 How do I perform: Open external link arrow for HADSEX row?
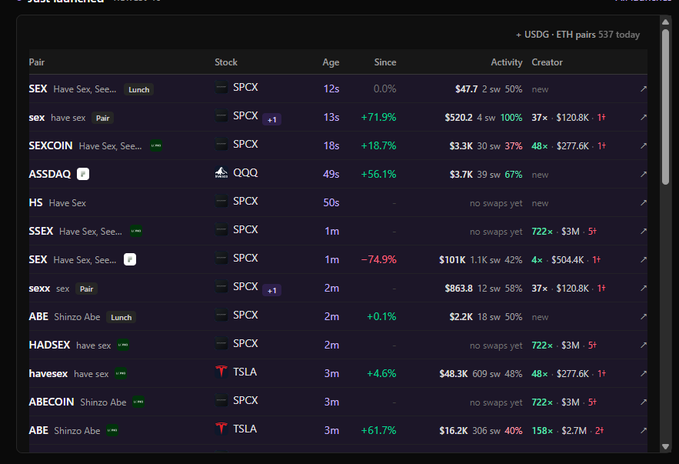click(x=643, y=345)
